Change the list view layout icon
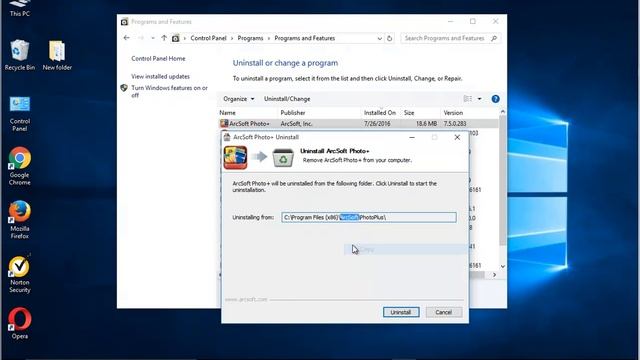 [468, 99]
